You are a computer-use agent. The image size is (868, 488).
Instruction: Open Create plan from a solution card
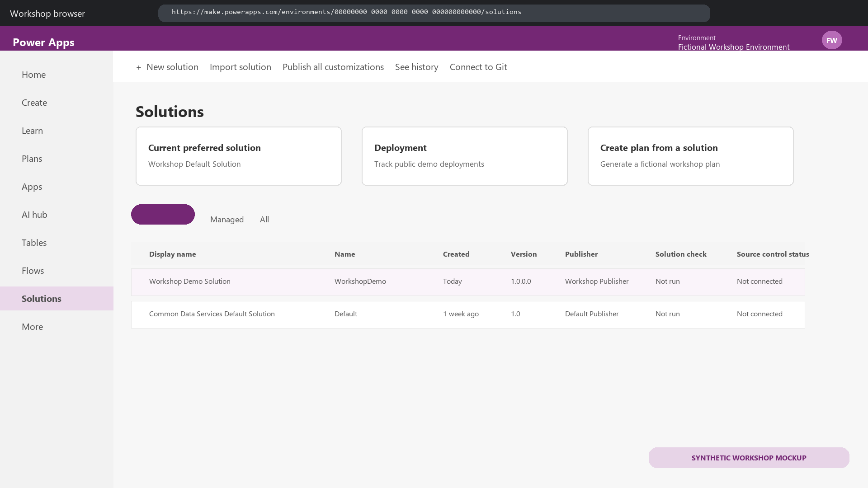(691, 156)
